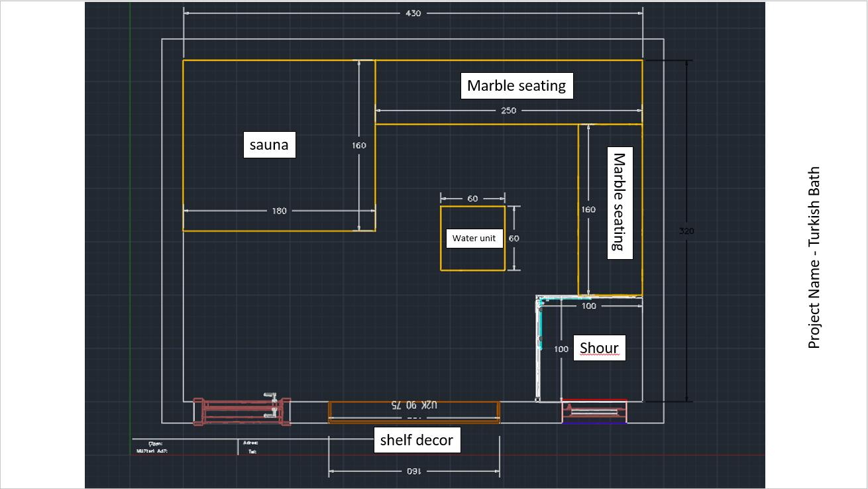Click the 430 dimension at the top
Screen dimensions: 868x489
[413, 13]
